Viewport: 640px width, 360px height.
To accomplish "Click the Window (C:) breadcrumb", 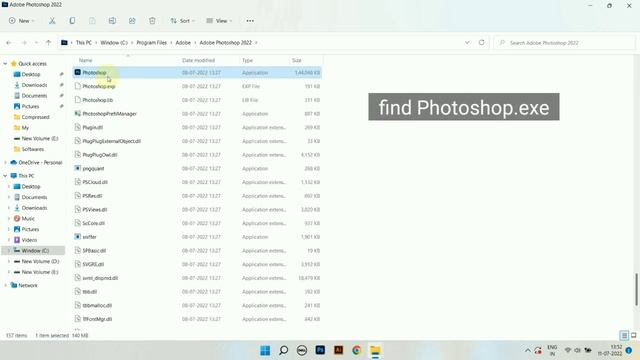I will pos(114,42).
